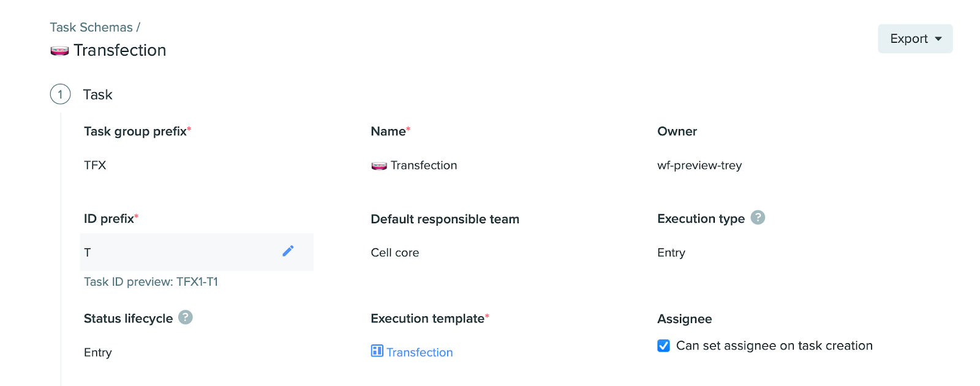The width and height of the screenshot is (980, 386).
Task: Click the Execution type help icon
Action: [x=758, y=218]
